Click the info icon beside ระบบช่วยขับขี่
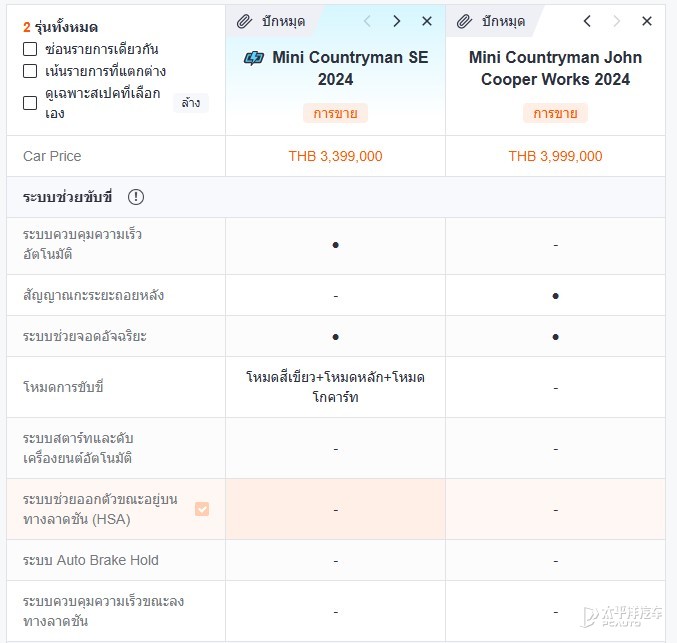 click(136, 197)
